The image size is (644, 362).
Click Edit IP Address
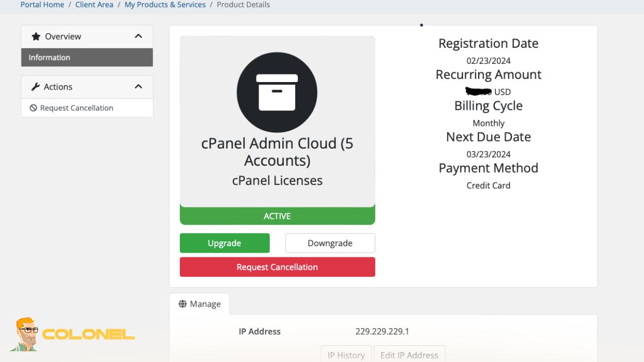point(409,355)
